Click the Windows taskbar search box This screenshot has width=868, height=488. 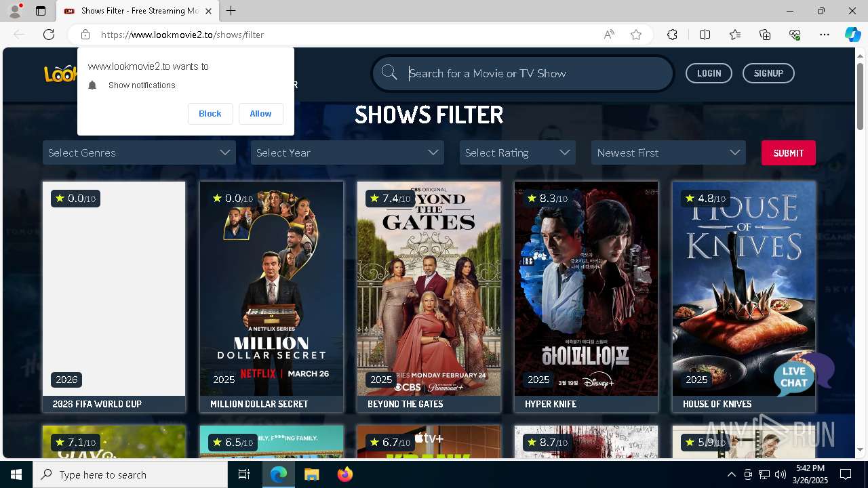point(130,474)
